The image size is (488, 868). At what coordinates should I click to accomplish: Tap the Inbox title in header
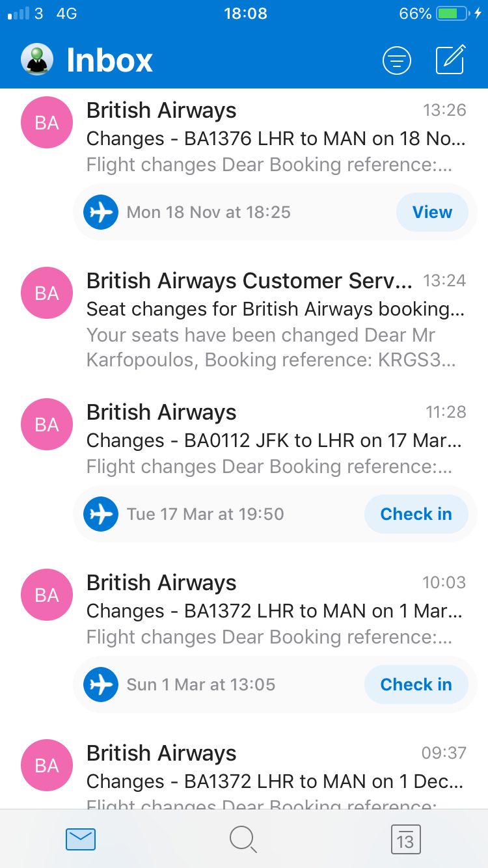[109, 61]
